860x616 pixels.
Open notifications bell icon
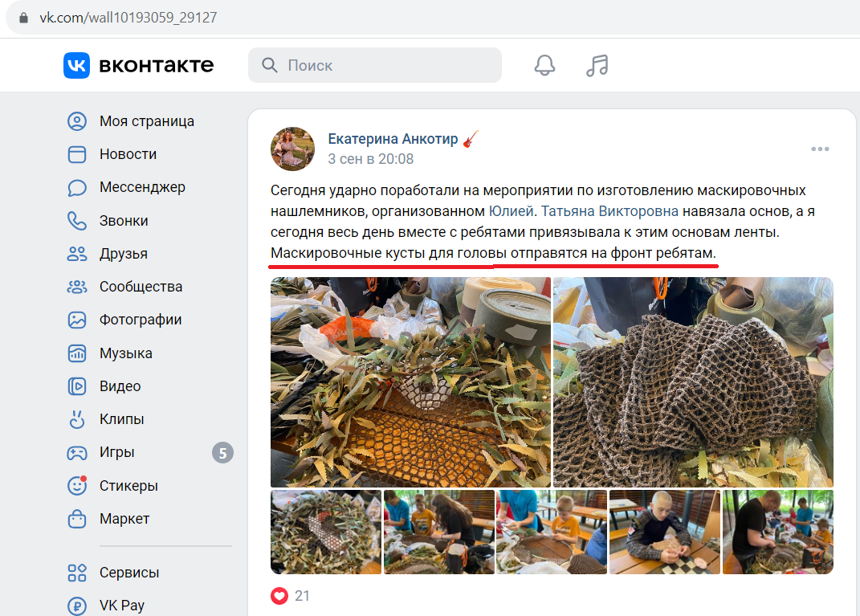click(544, 65)
